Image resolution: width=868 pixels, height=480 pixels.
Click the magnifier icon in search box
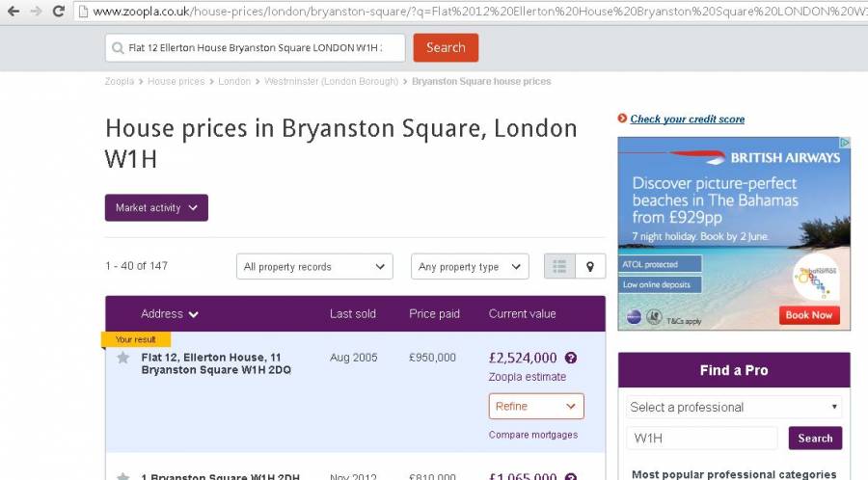click(x=118, y=48)
